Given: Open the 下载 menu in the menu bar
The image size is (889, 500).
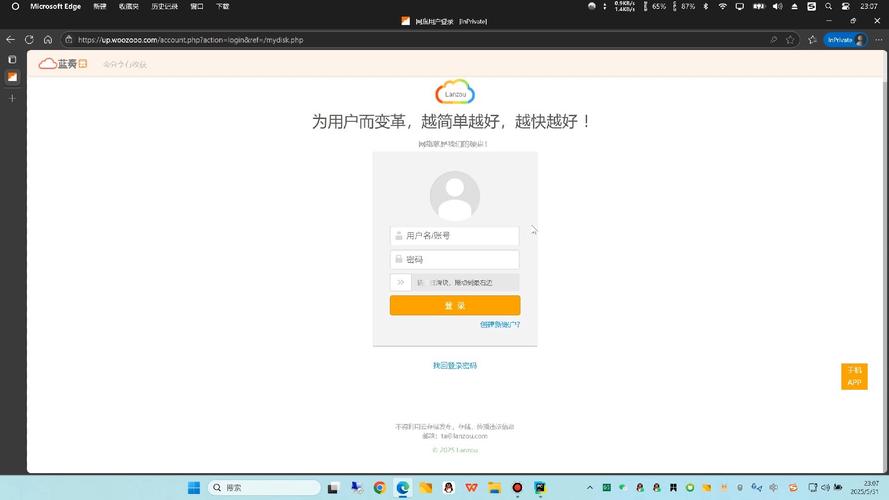Looking at the screenshot, I should coord(222,6).
